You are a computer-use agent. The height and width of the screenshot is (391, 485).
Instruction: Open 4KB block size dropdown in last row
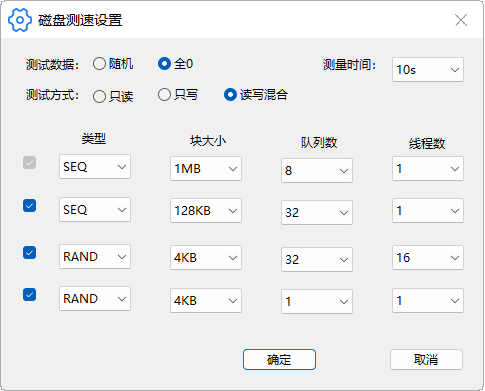(206, 301)
